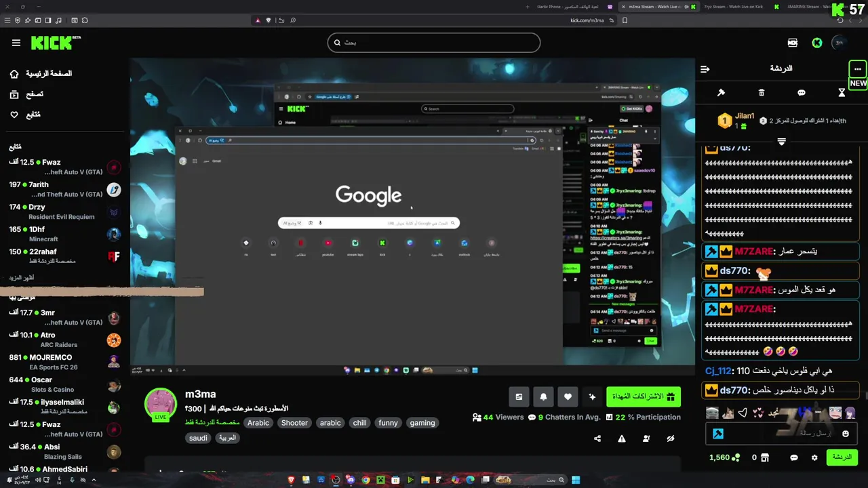The width and height of the screenshot is (868, 488).
Task: Click the document icon button beside the bell
Action: click(519, 397)
